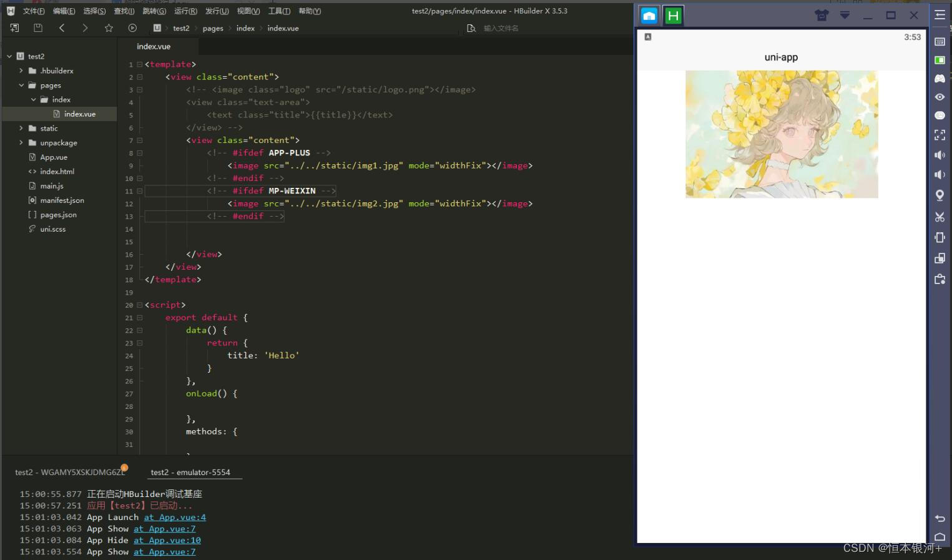This screenshot has height=560, width=952.
Task: Go forward with the right arrow navigation icon
Action: (85, 28)
